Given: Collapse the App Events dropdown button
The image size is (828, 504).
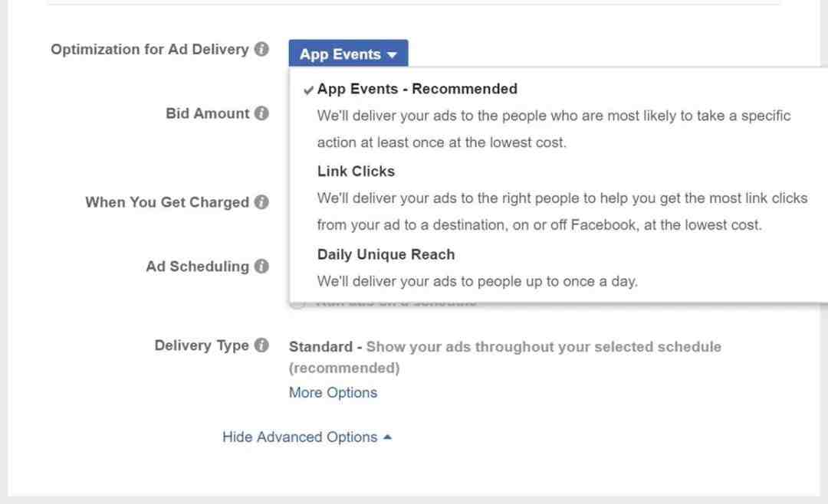Looking at the screenshot, I should point(348,54).
